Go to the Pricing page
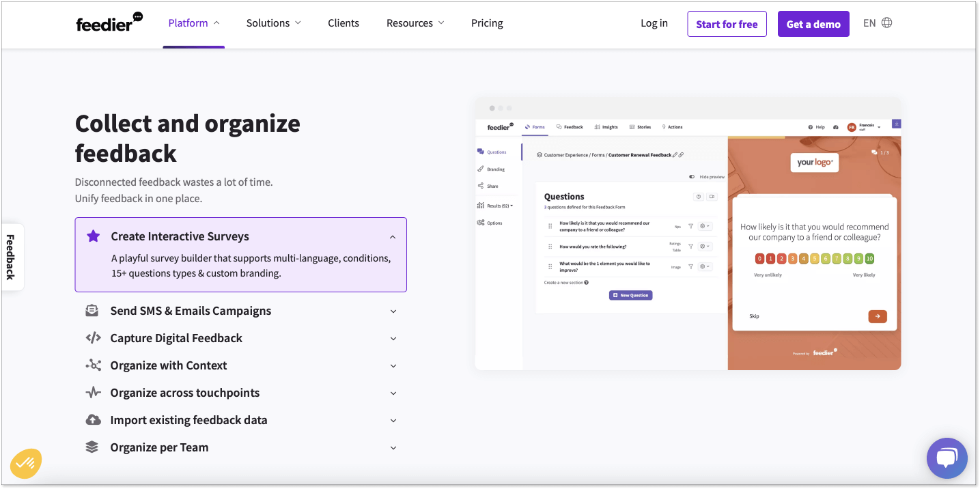This screenshot has width=980, height=489. [487, 23]
